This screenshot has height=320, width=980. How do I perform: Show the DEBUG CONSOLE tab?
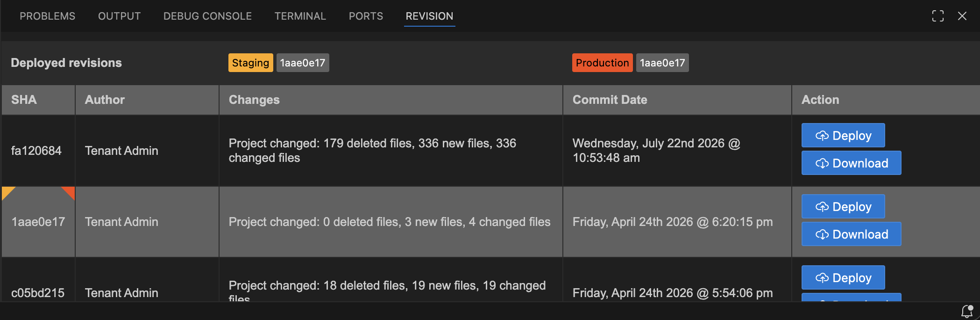(x=207, y=16)
